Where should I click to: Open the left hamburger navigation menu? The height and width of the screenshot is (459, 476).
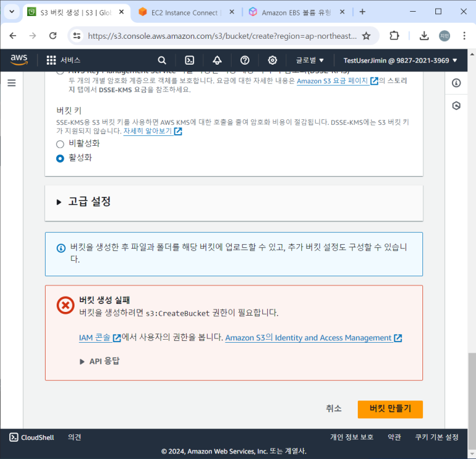[12, 83]
